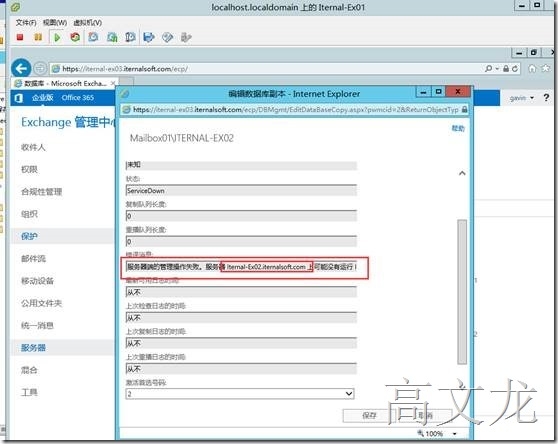Screen dimensions: 558x444
Task: Click the popup address bar lock icon
Action: 464,110
